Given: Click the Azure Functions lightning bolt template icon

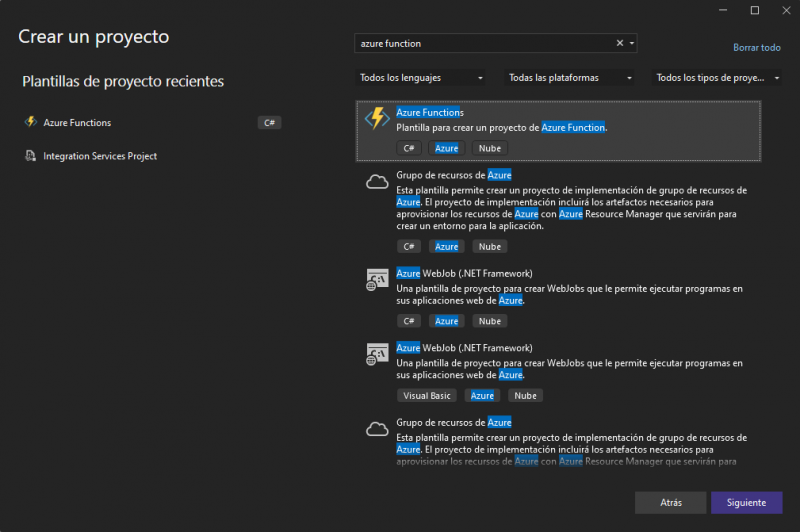Looking at the screenshot, I should click(x=377, y=118).
